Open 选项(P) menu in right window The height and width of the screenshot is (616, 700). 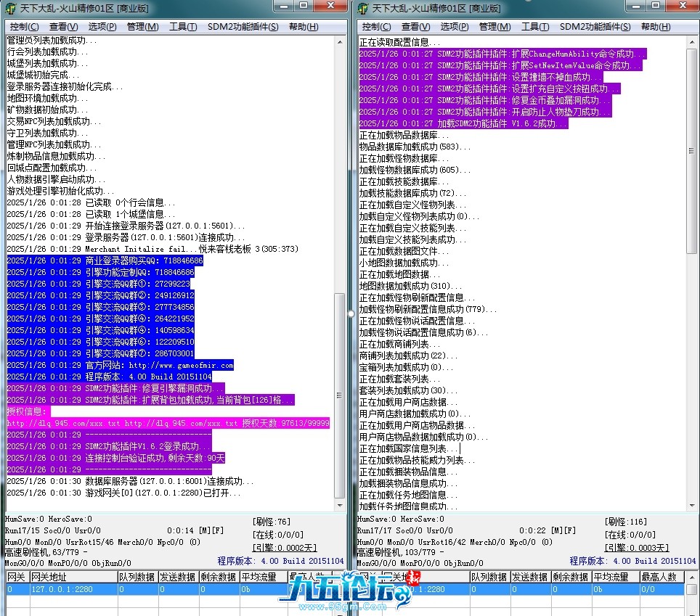coord(455,27)
